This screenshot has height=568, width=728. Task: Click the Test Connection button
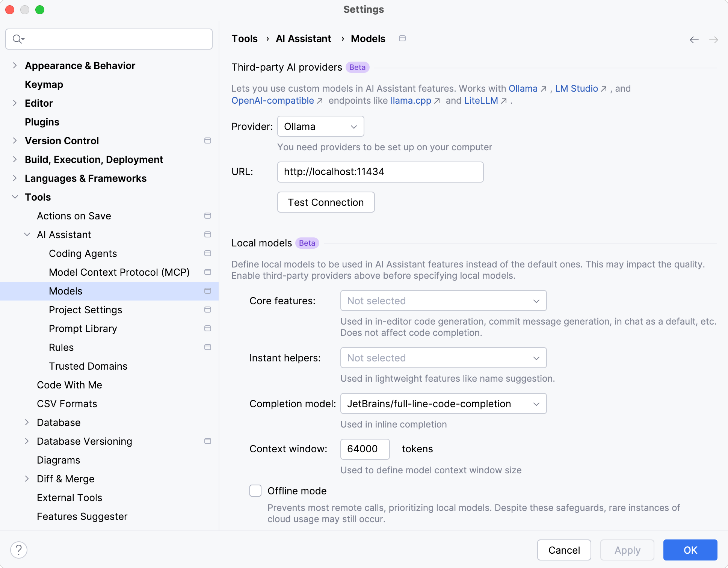(x=326, y=202)
